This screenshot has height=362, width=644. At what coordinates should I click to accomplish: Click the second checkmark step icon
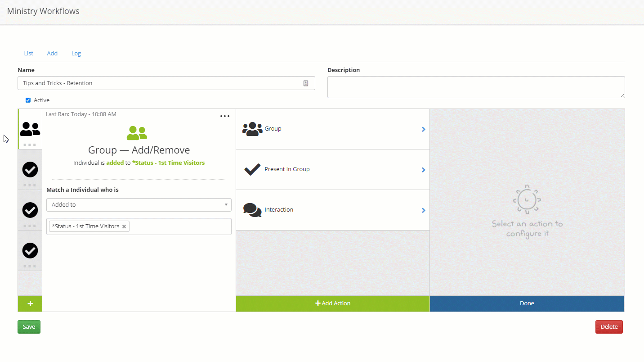pyautogui.click(x=30, y=210)
